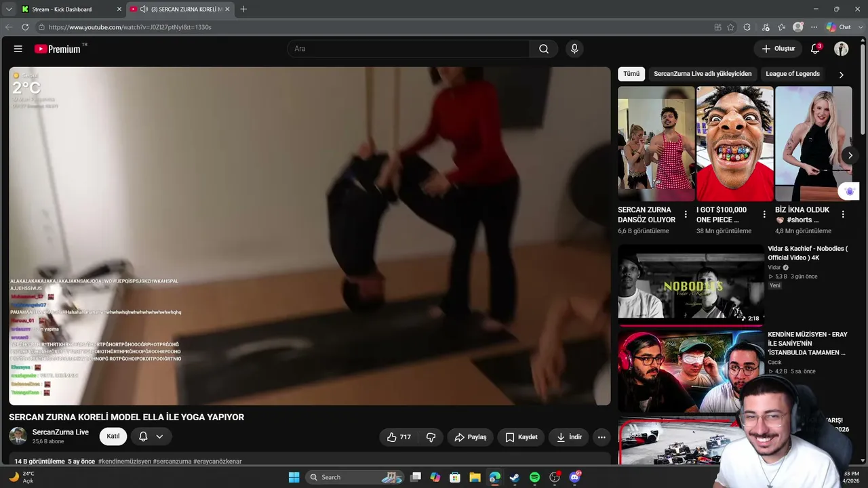Screen dimensions: 868x488
Task: Open File Explorer from the taskbar
Action: (475, 477)
